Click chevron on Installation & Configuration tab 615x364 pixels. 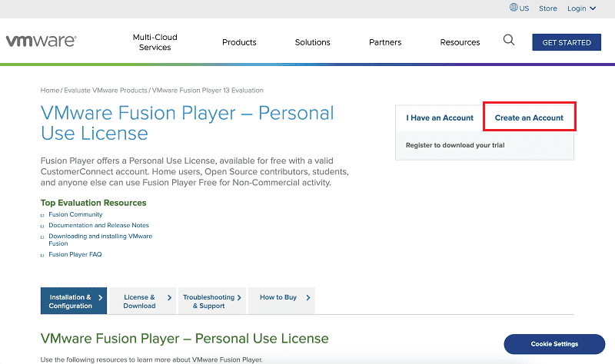coord(101,297)
